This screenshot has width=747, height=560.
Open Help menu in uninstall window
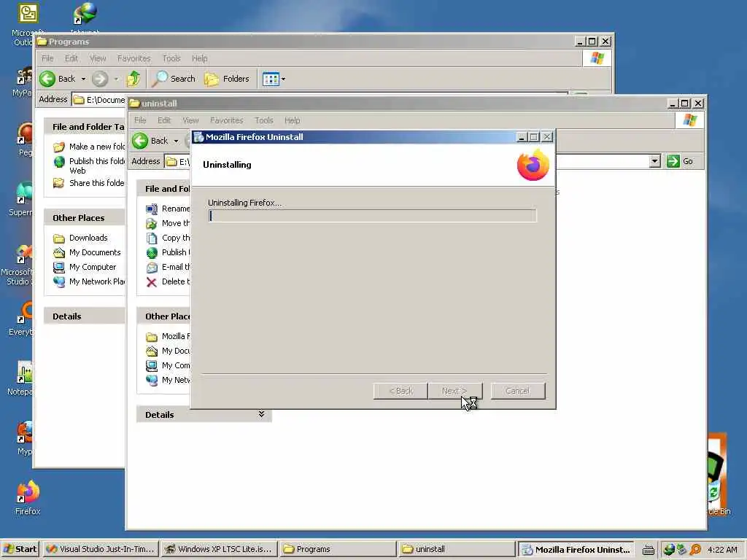click(x=293, y=120)
